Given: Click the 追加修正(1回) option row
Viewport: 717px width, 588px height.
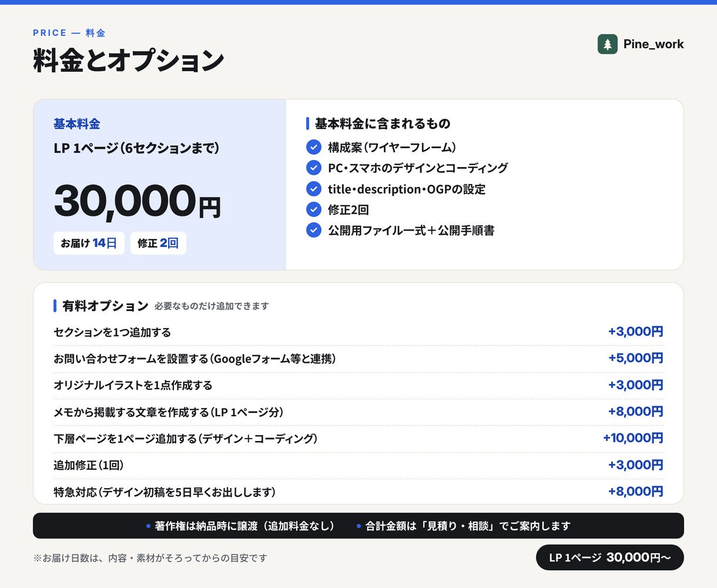Looking at the screenshot, I should 358,465.
